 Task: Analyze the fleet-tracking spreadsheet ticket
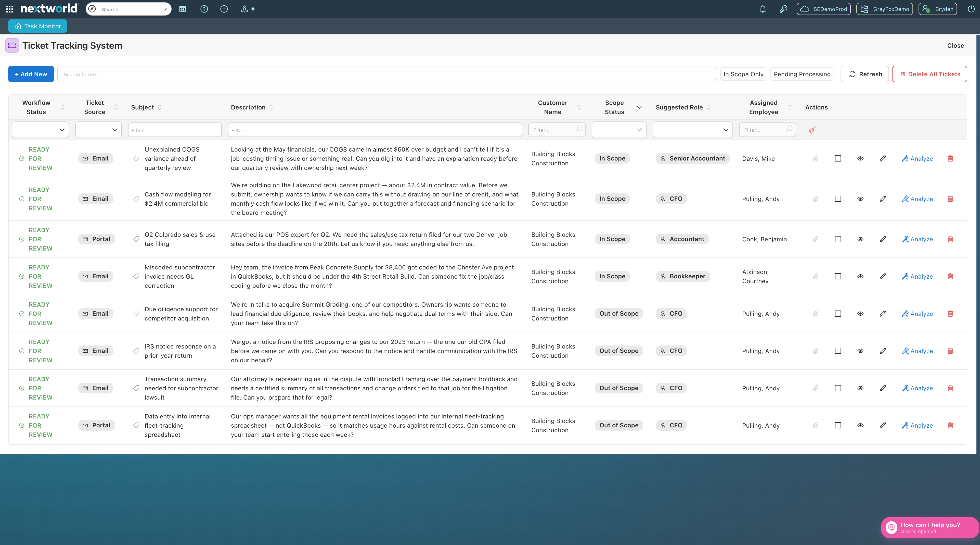pyautogui.click(x=917, y=425)
